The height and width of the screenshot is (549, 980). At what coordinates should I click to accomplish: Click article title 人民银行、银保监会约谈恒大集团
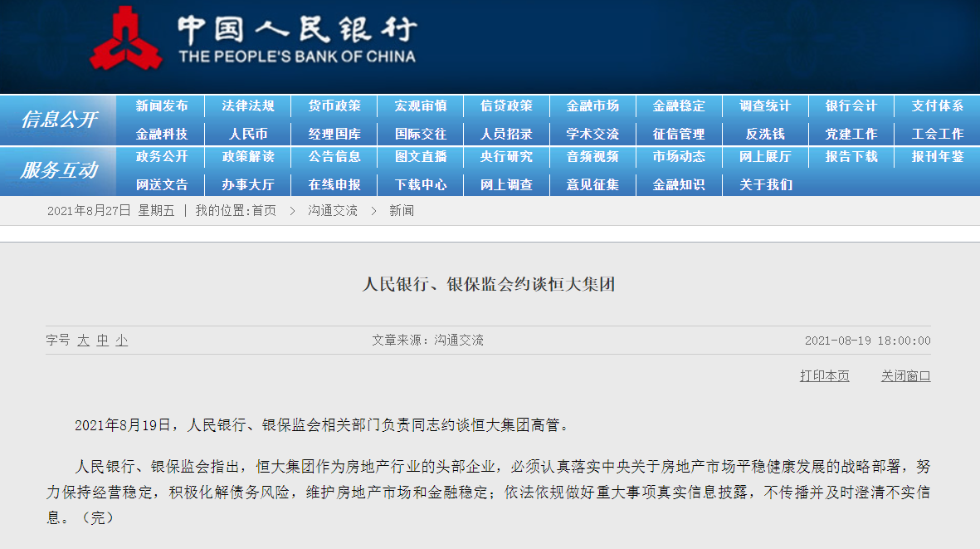(489, 284)
